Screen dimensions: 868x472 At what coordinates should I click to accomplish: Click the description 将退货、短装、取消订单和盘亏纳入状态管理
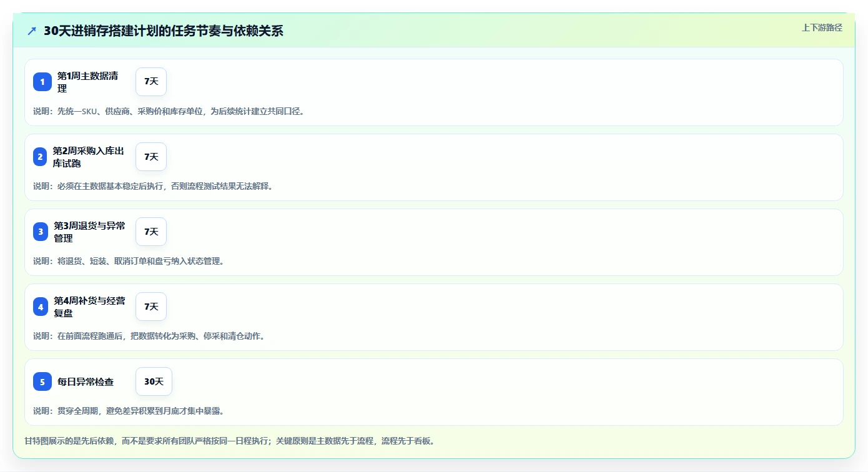[x=141, y=261]
